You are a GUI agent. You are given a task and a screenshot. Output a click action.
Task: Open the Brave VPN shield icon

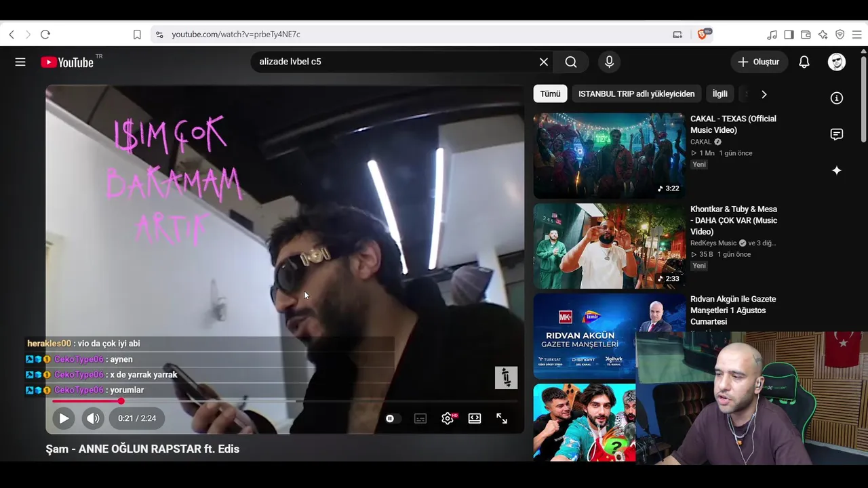pos(840,35)
